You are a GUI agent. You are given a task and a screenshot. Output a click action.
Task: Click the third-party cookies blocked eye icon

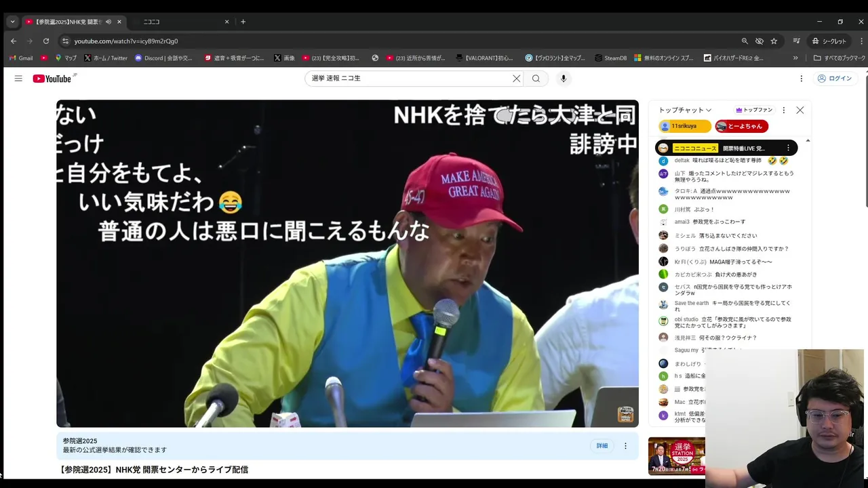pos(759,41)
